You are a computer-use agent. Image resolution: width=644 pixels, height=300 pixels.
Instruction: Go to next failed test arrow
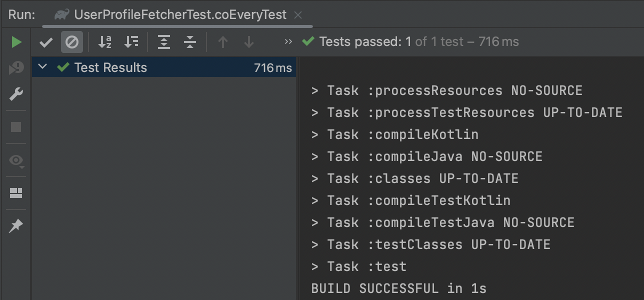pos(249,42)
